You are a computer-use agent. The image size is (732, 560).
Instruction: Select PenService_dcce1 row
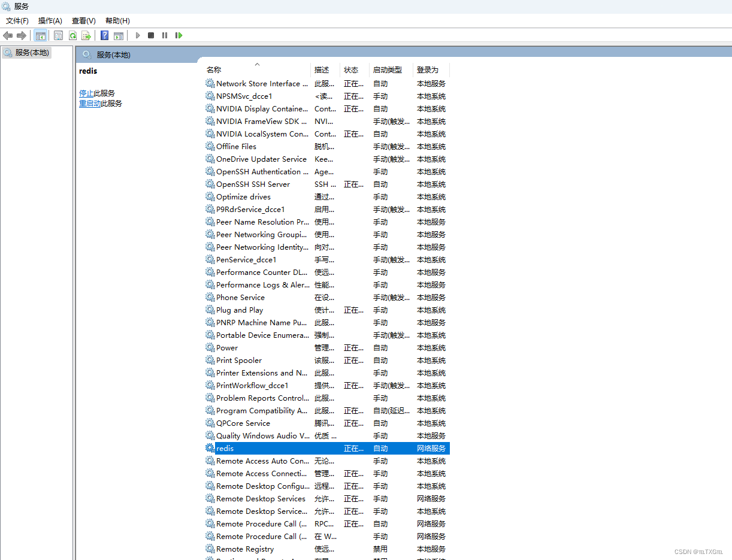point(327,259)
